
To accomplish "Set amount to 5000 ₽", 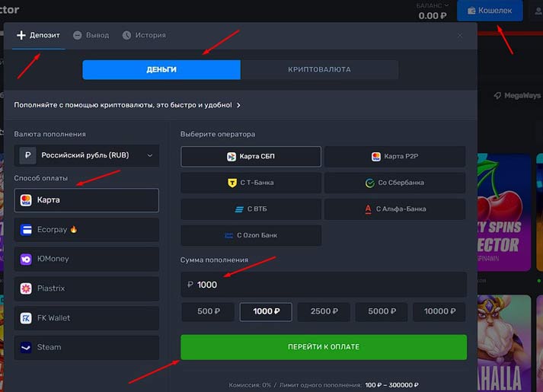I will pos(382,311).
